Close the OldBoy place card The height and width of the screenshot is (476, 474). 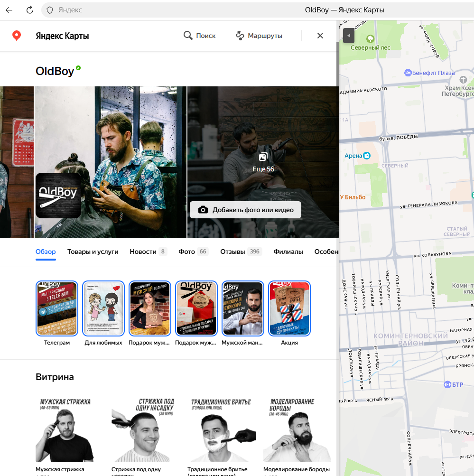[x=320, y=36]
